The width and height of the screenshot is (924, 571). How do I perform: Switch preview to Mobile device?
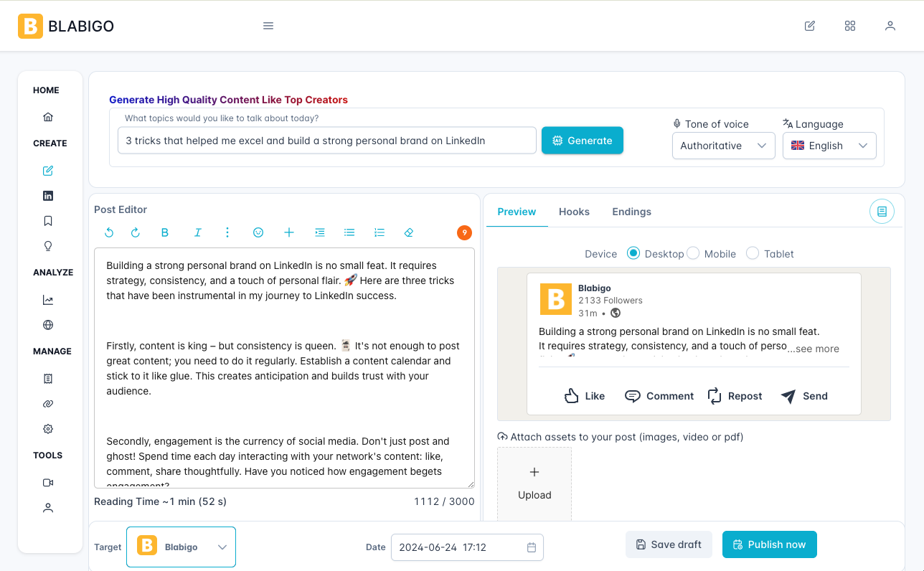pos(693,253)
